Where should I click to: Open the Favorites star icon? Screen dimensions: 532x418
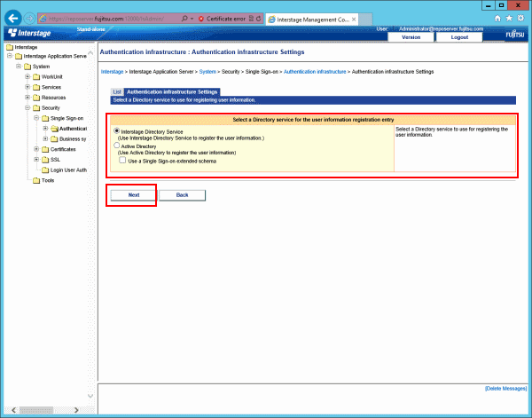pos(509,19)
